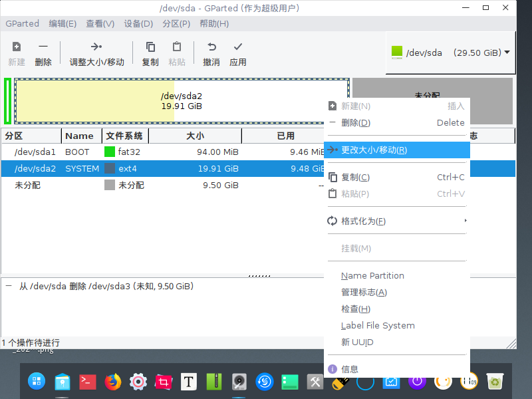This screenshot has width=532, height=399.
Task: Open the blue swirl deepin icon in dock
Action: tap(265, 382)
